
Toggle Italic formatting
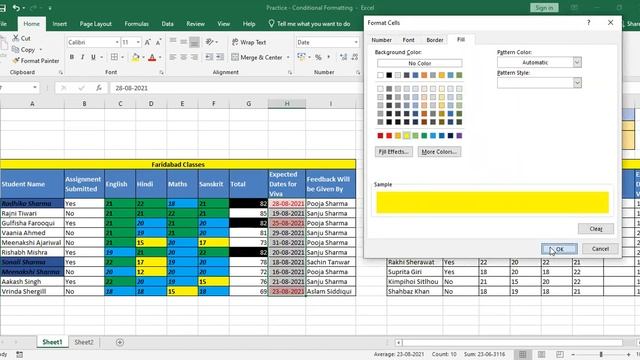[x=82, y=57]
